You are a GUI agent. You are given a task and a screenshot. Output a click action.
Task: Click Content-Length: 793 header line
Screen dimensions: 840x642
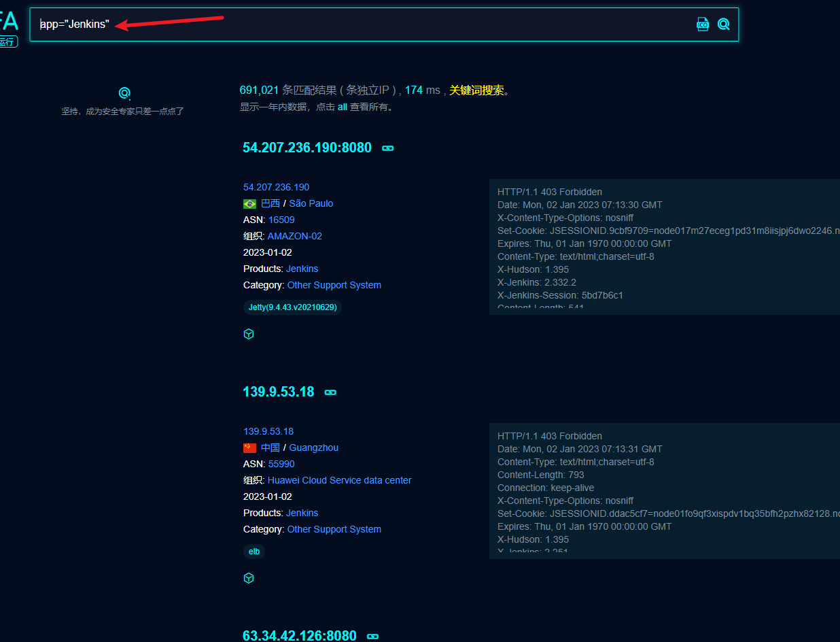click(x=541, y=475)
